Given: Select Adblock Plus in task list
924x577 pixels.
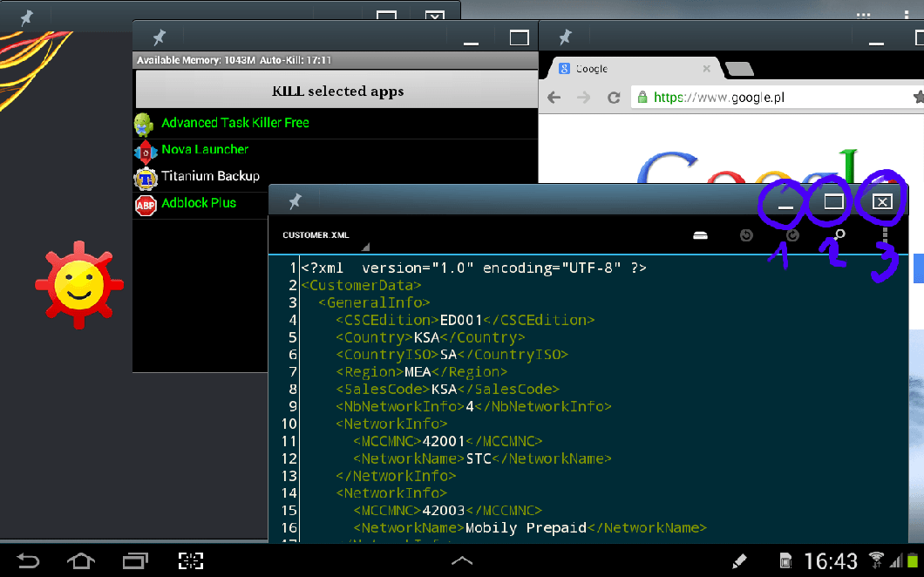Looking at the screenshot, I should [x=200, y=203].
